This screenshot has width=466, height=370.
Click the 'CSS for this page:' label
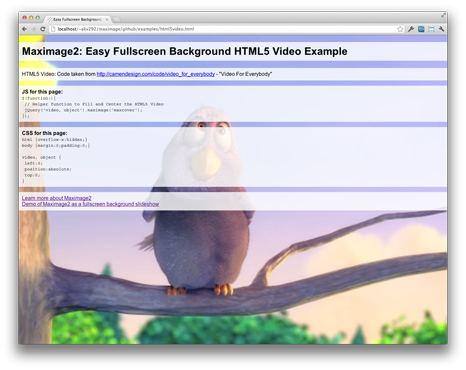(x=44, y=133)
